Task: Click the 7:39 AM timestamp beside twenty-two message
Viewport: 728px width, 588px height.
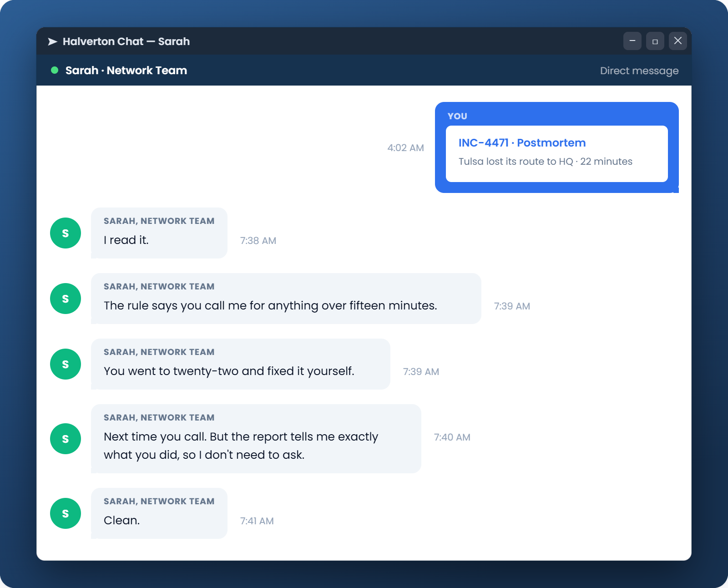Action: click(x=421, y=372)
